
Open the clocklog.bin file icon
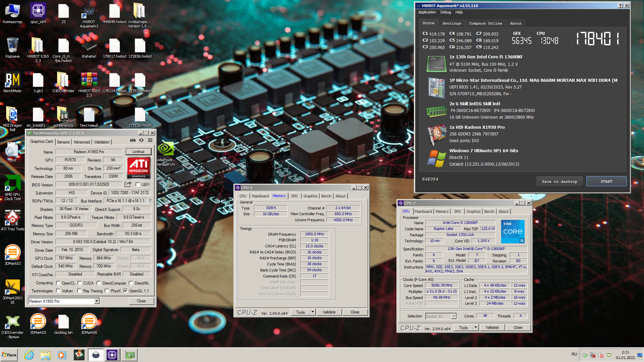coord(63,324)
